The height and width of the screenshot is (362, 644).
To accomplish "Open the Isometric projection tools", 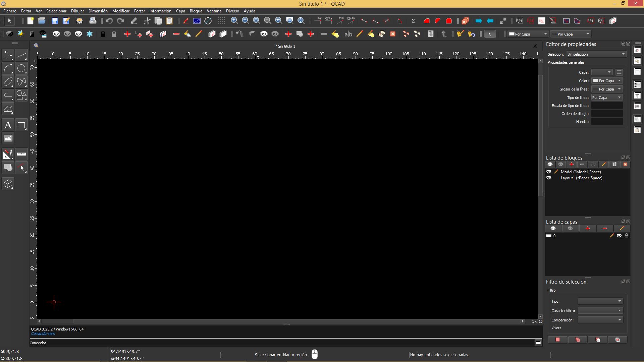I will coord(8,184).
